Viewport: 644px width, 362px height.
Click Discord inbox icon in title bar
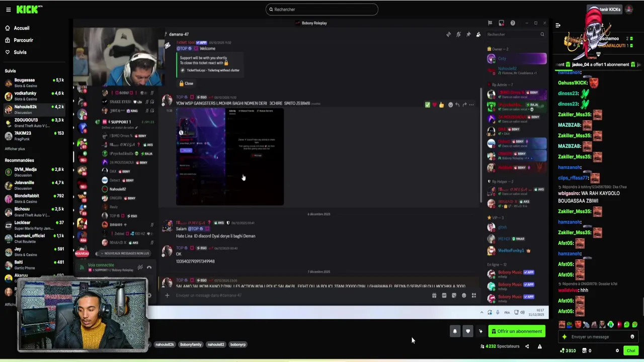point(501,23)
